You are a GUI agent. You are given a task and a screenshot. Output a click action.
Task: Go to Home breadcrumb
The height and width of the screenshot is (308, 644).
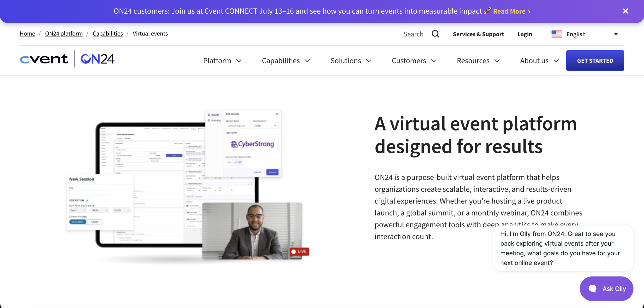click(27, 33)
